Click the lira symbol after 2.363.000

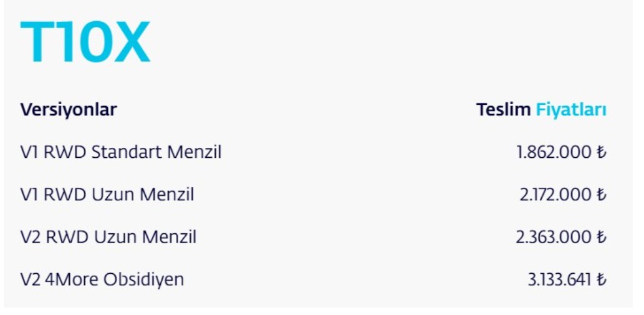(602, 237)
